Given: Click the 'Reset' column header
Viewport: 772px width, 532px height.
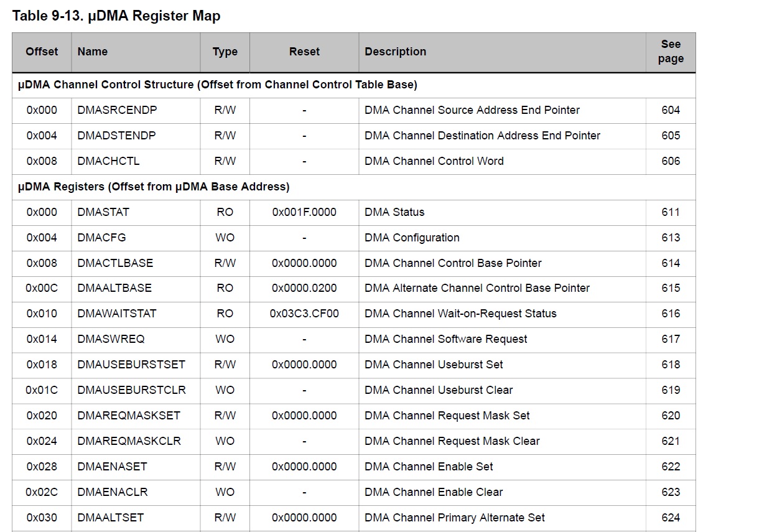Looking at the screenshot, I should (304, 52).
